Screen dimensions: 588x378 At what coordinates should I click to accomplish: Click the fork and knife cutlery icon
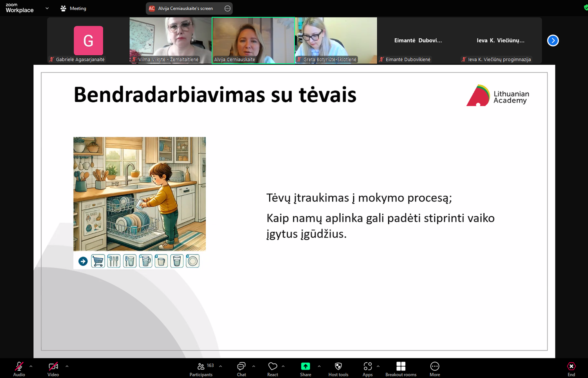pyautogui.click(x=114, y=261)
